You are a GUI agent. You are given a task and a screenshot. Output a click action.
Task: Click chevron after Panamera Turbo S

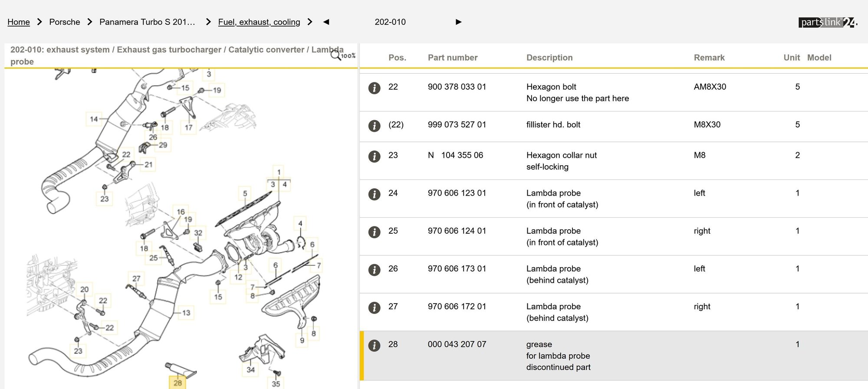208,22
